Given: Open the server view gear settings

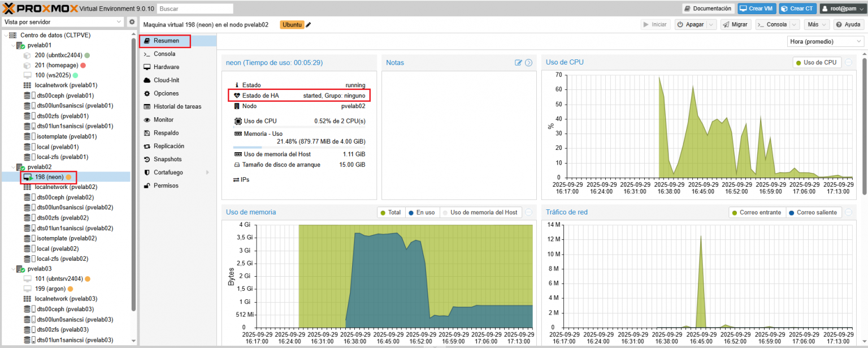Looking at the screenshot, I should (x=132, y=22).
